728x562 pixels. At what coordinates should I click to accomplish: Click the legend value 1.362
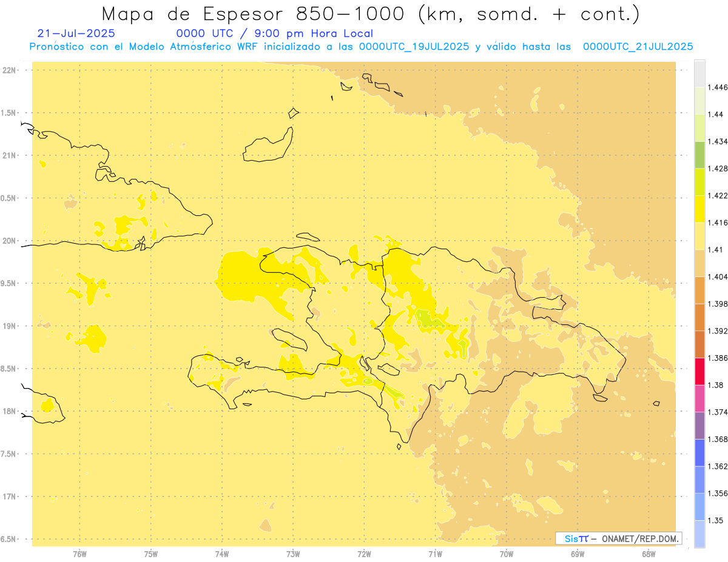[x=718, y=466]
